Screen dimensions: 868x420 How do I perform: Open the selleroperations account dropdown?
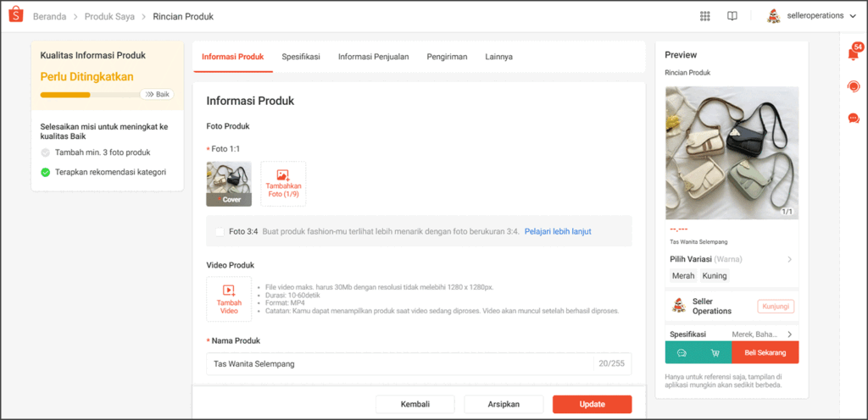pyautogui.click(x=812, y=16)
